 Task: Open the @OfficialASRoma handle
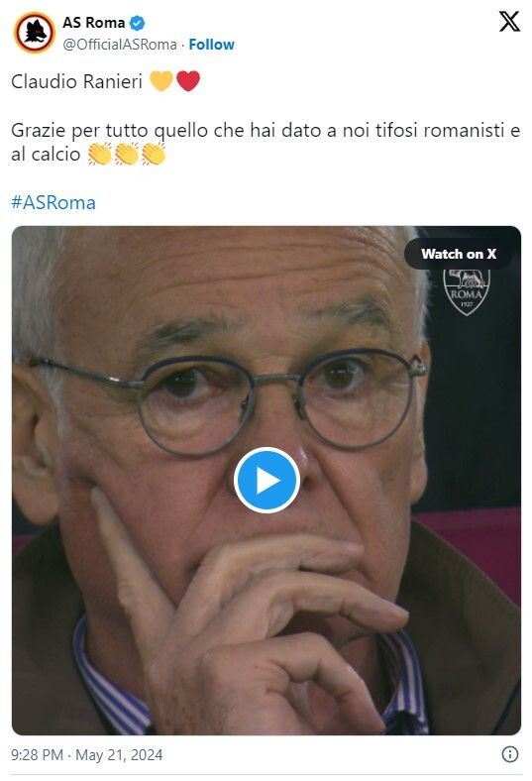click(x=120, y=45)
